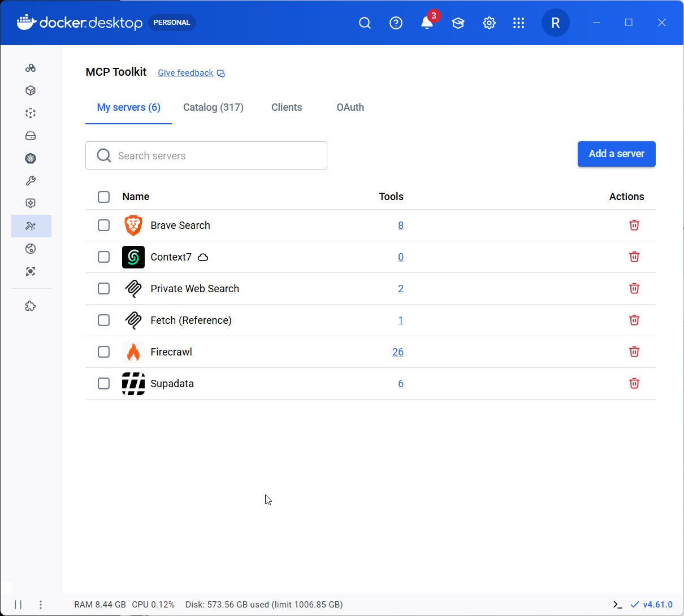684x616 pixels.
Task: Check the Firecrawl row checkbox
Action: (103, 352)
